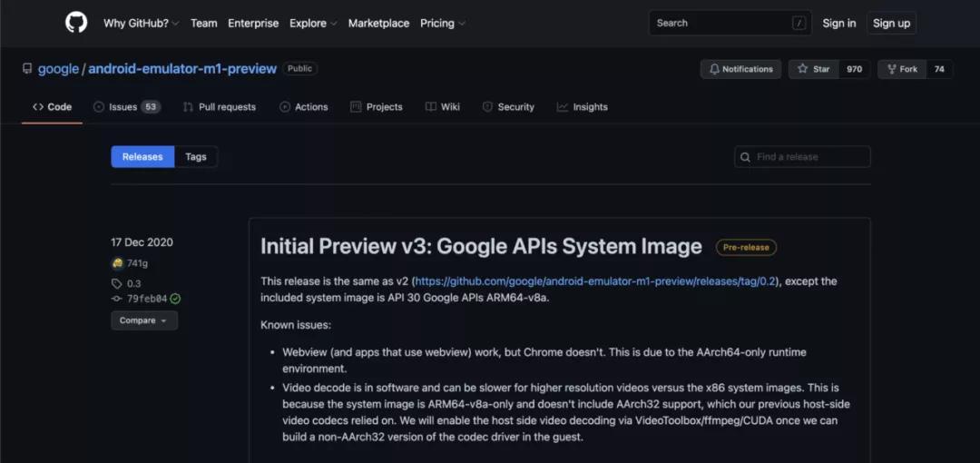This screenshot has height=463, width=980.
Task: Open the Pricing dropdown
Action: [442, 24]
